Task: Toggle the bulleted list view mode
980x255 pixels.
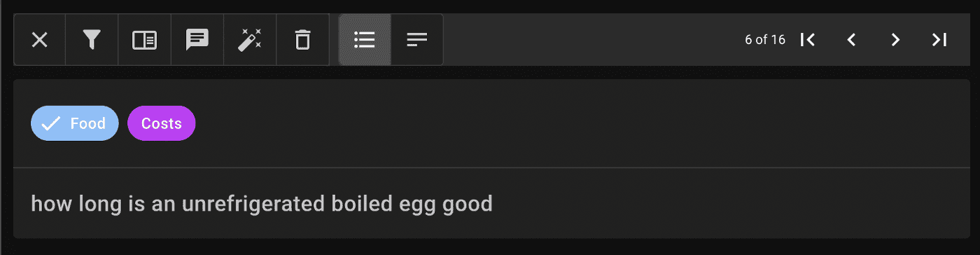Action: click(365, 40)
